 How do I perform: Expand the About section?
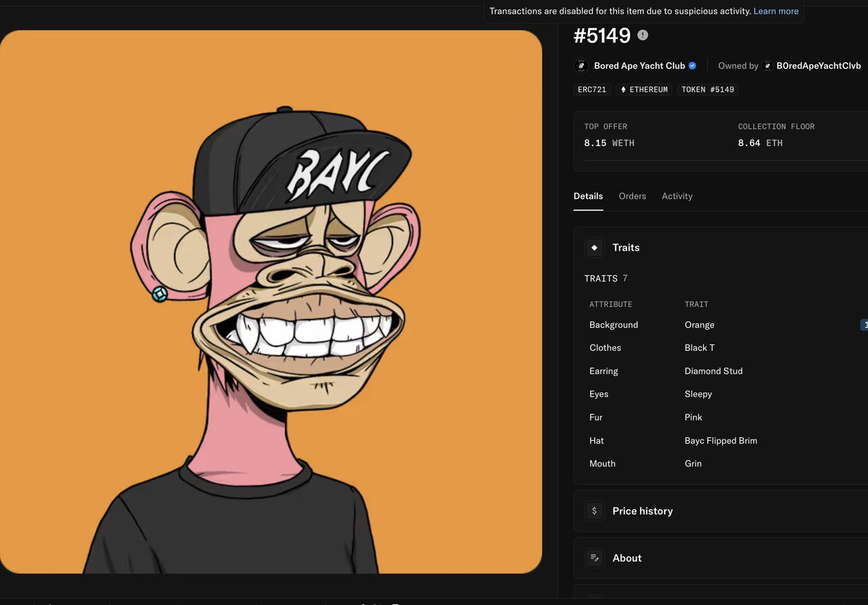(x=721, y=558)
